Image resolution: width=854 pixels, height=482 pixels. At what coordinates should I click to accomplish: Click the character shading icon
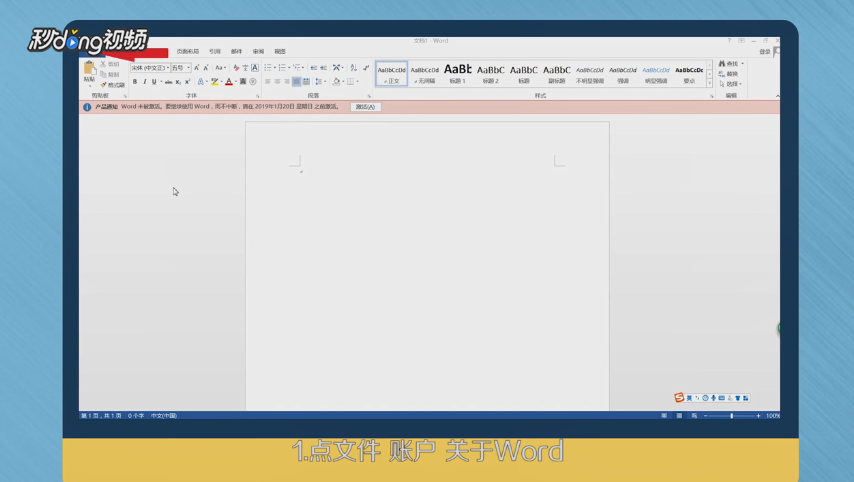click(243, 82)
